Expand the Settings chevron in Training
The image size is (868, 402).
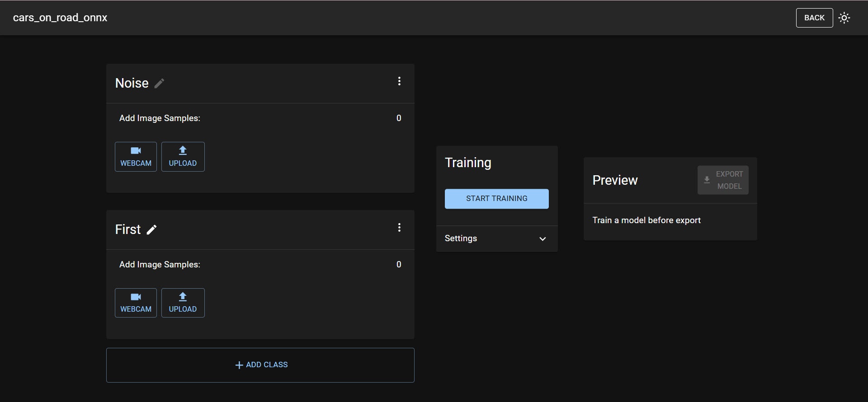[x=542, y=239]
